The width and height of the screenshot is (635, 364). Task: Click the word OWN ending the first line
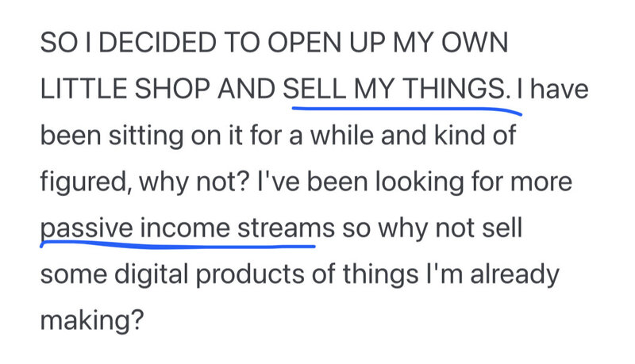[x=474, y=43]
